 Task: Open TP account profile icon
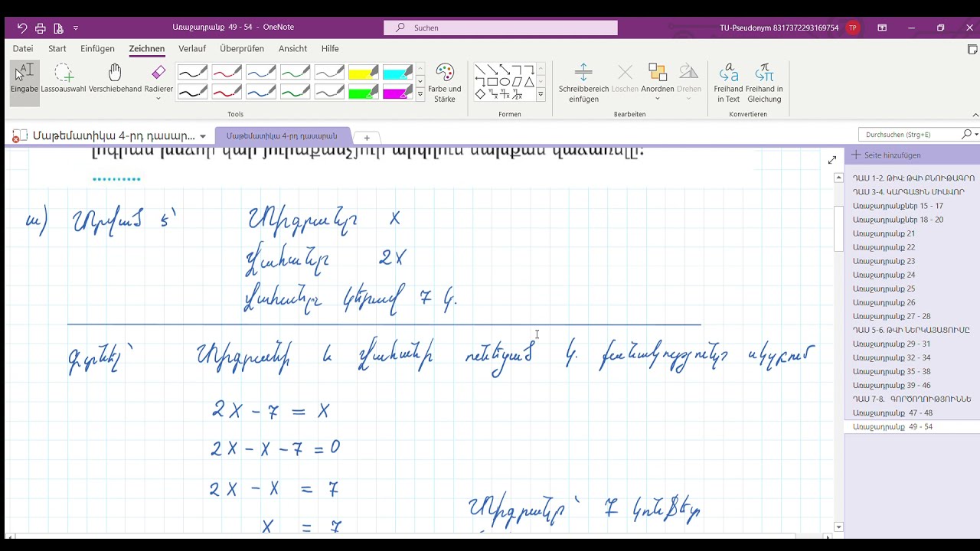click(x=853, y=28)
